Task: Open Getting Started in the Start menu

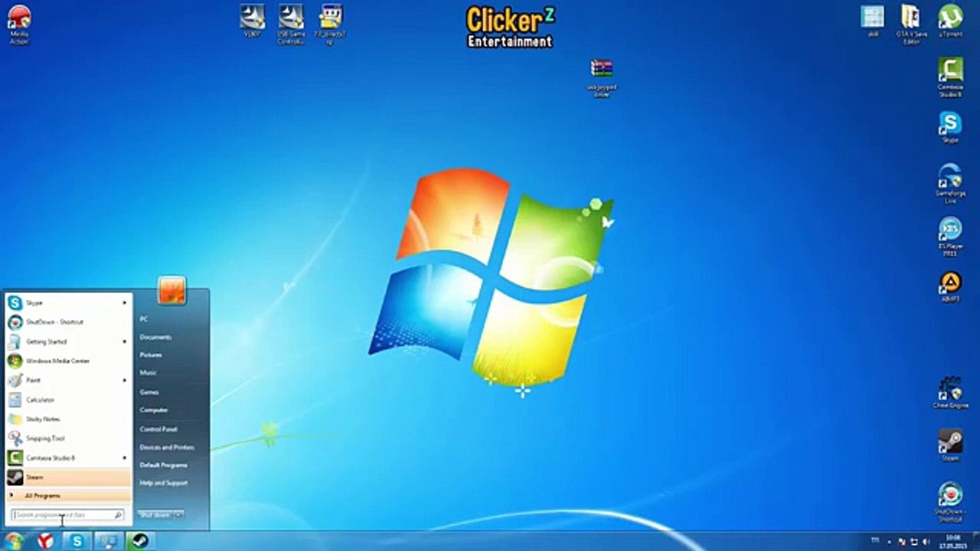Action: click(x=68, y=341)
